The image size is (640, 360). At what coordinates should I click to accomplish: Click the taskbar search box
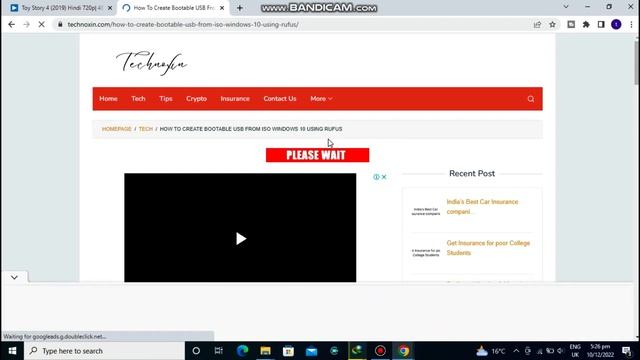click(104, 351)
